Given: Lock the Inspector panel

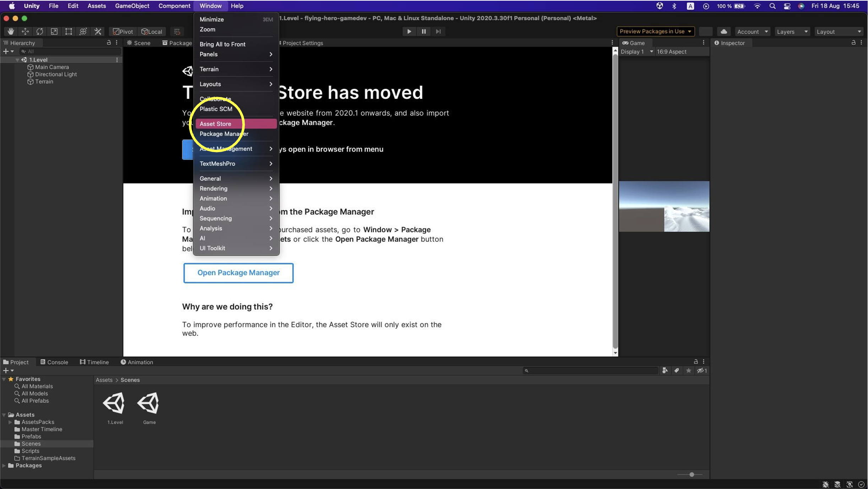Looking at the screenshot, I should [853, 43].
